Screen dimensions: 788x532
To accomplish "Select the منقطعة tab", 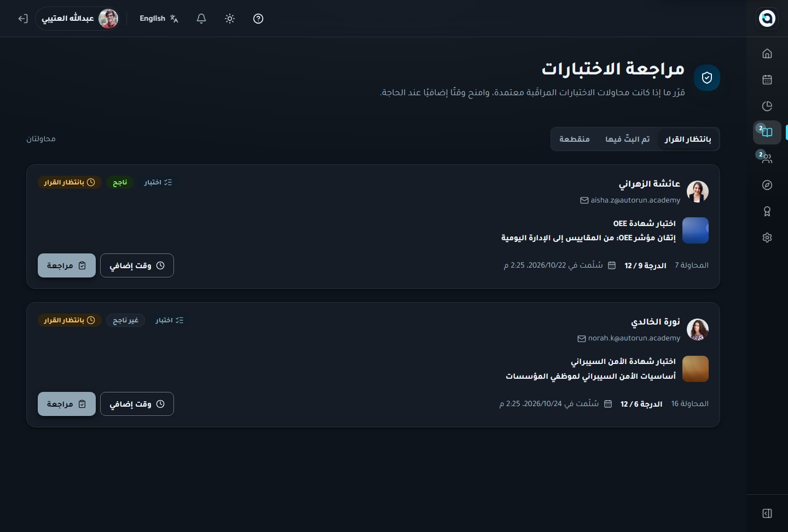I will (x=575, y=139).
